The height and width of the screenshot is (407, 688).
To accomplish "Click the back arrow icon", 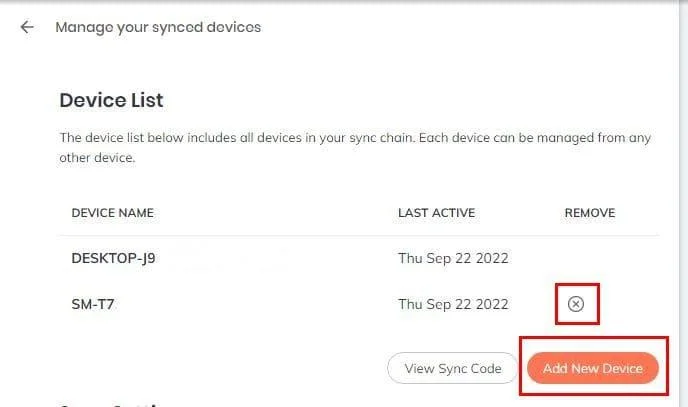I will click(26, 27).
